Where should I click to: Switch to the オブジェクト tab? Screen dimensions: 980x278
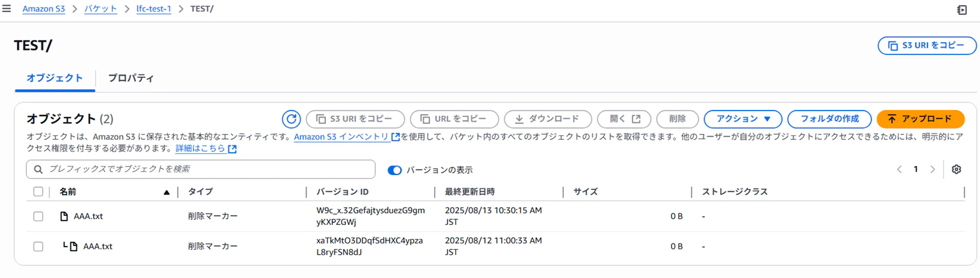pyautogui.click(x=55, y=78)
